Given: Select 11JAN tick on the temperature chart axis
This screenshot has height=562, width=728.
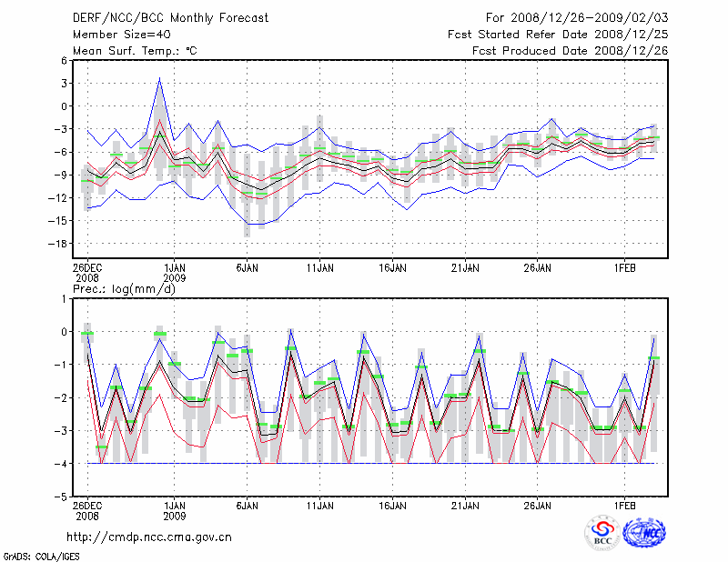Looking at the screenshot, I should (319, 269).
